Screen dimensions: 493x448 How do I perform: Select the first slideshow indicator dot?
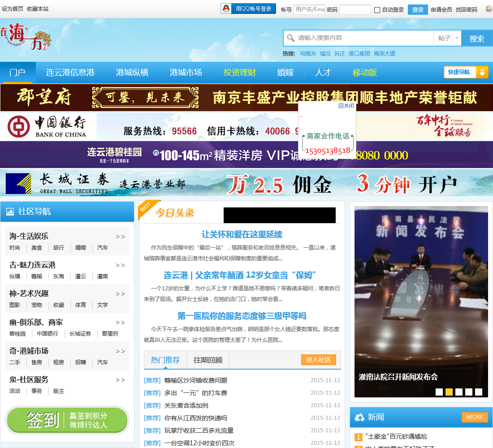pos(439,392)
